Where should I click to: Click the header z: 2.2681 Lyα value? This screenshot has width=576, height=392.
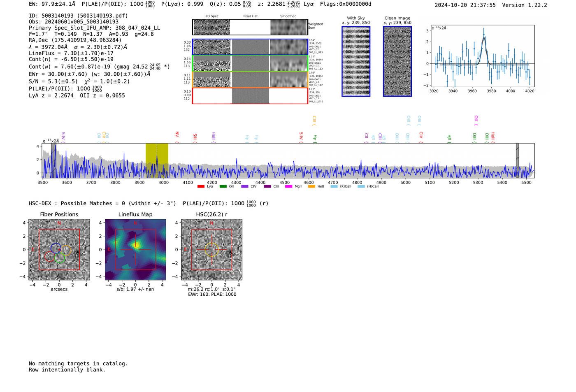tap(286, 4)
